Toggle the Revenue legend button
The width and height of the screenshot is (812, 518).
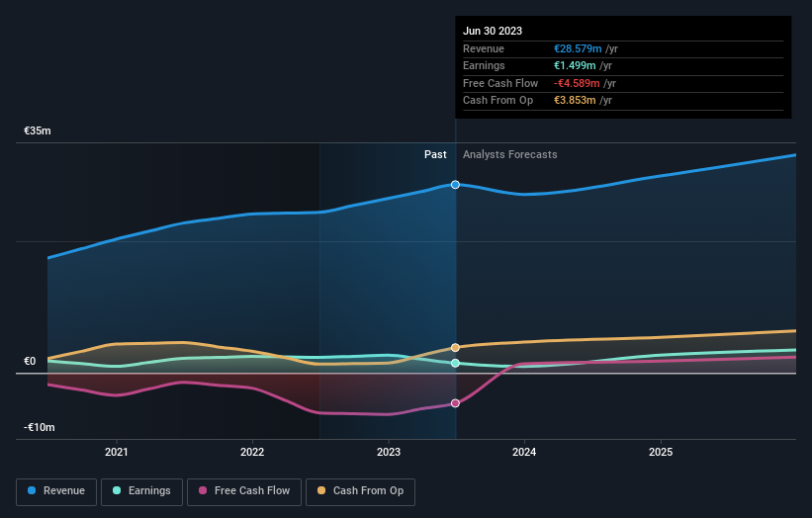tap(56, 491)
